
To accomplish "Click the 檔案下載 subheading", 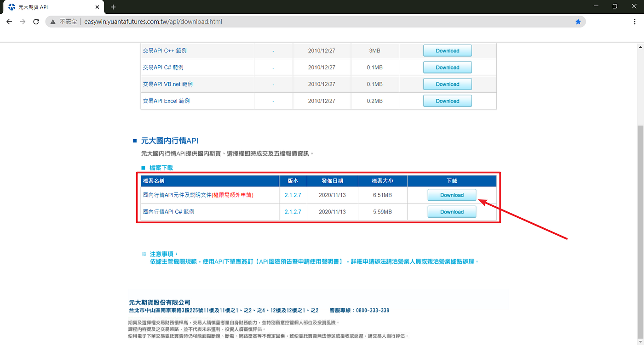I will click(161, 168).
